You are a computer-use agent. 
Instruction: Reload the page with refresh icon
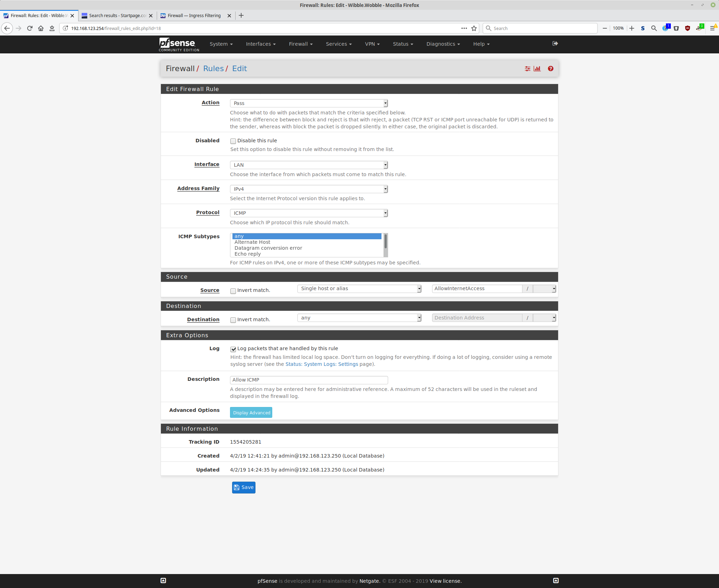tap(30, 28)
